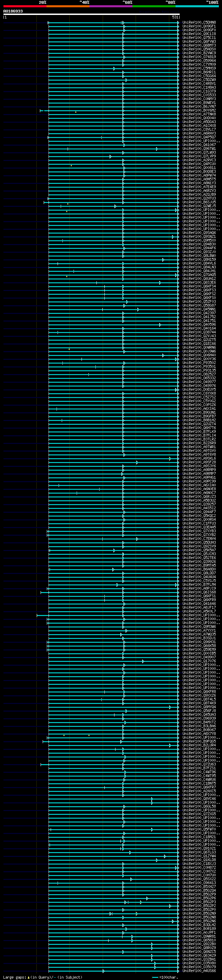The width and height of the screenshot is (222, 980).
Task: Select the UniRef100_Q6TLG3 label
Action: pos(199,852)
